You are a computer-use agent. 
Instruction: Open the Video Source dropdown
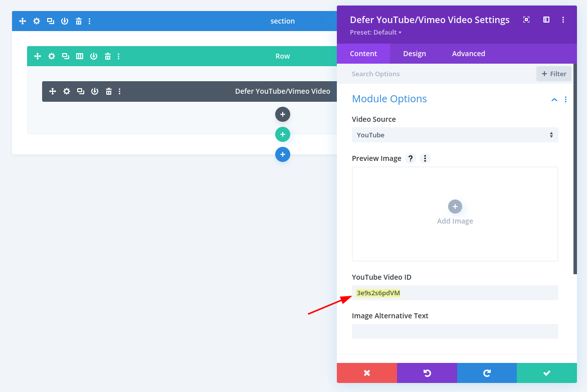tap(455, 135)
